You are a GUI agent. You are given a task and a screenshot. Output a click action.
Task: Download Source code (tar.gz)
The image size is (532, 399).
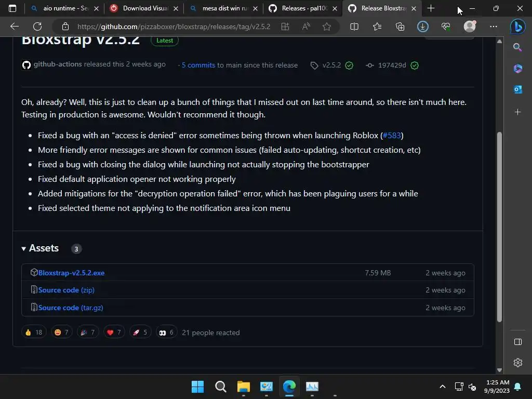(x=71, y=308)
